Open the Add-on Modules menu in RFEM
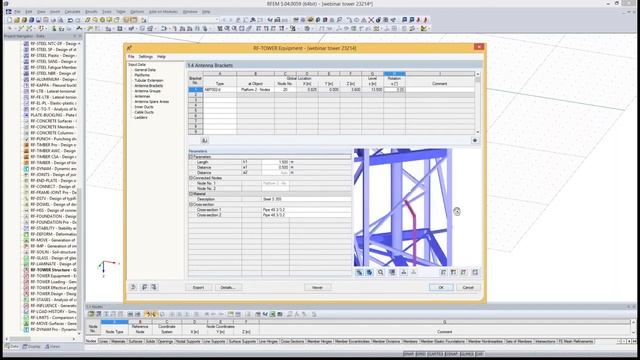The image size is (640, 360). point(163,12)
